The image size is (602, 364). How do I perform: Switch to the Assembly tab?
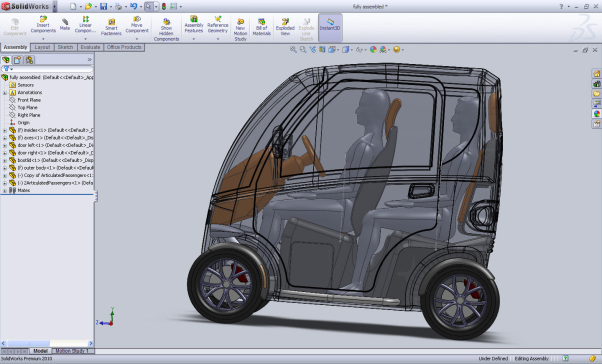(15, 47)
